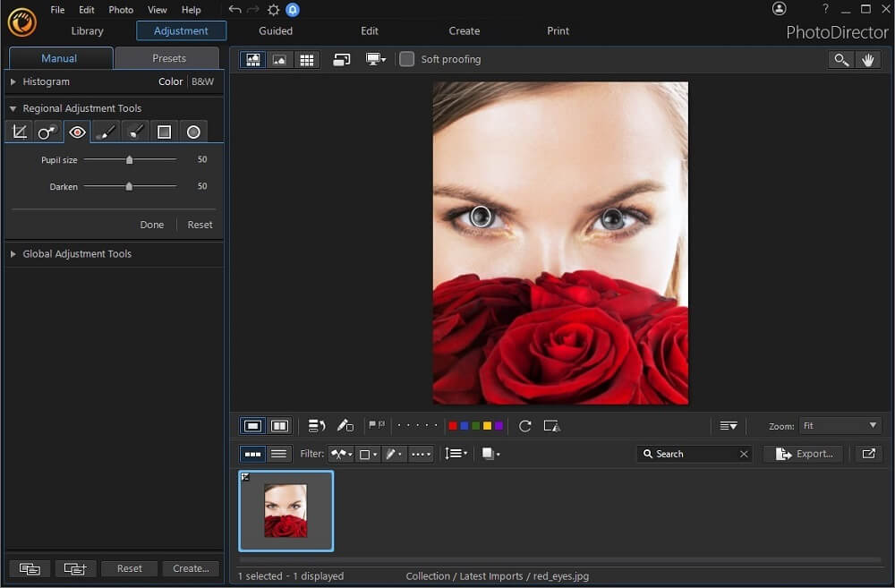
Task: Select the Radial filter tool
Action: [193, 132]
